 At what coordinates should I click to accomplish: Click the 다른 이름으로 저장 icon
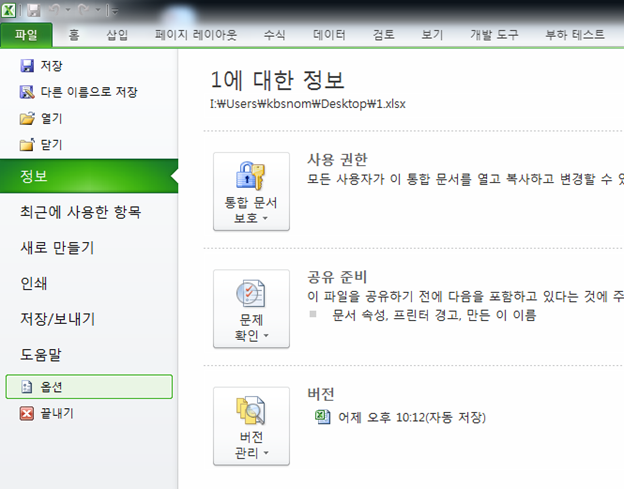coord(27,92)
